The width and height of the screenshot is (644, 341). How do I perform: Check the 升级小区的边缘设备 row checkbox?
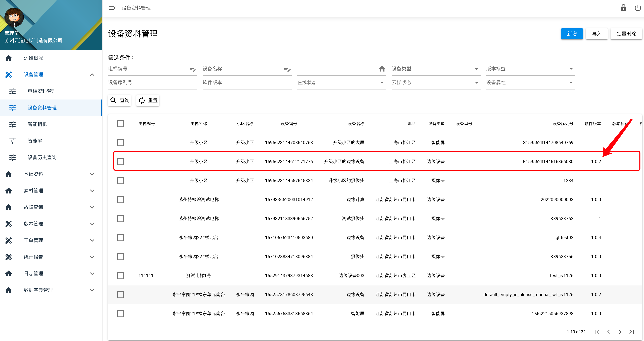click(x=120, y=162)
